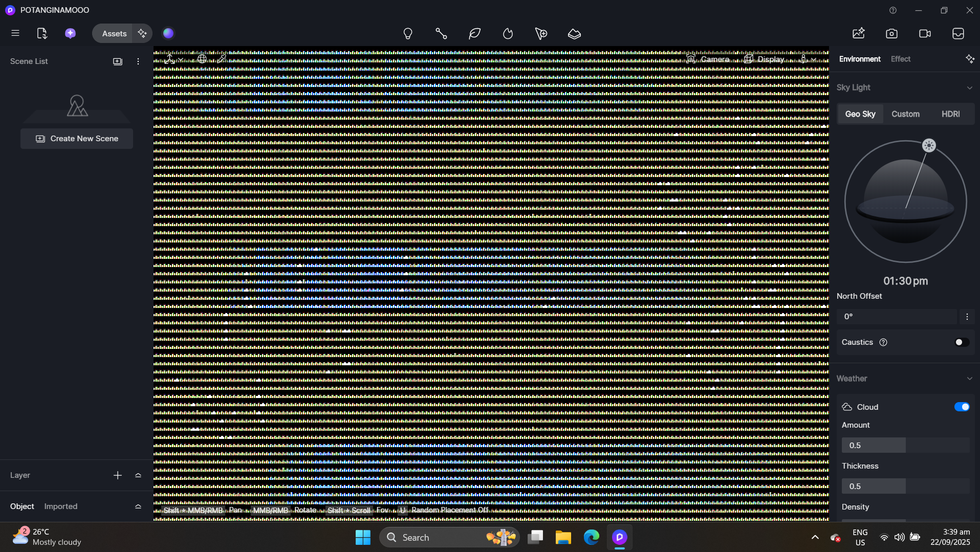980x552 pixels.
Task: Switch to the HDRI sky mode
Action: click(951, 114)
